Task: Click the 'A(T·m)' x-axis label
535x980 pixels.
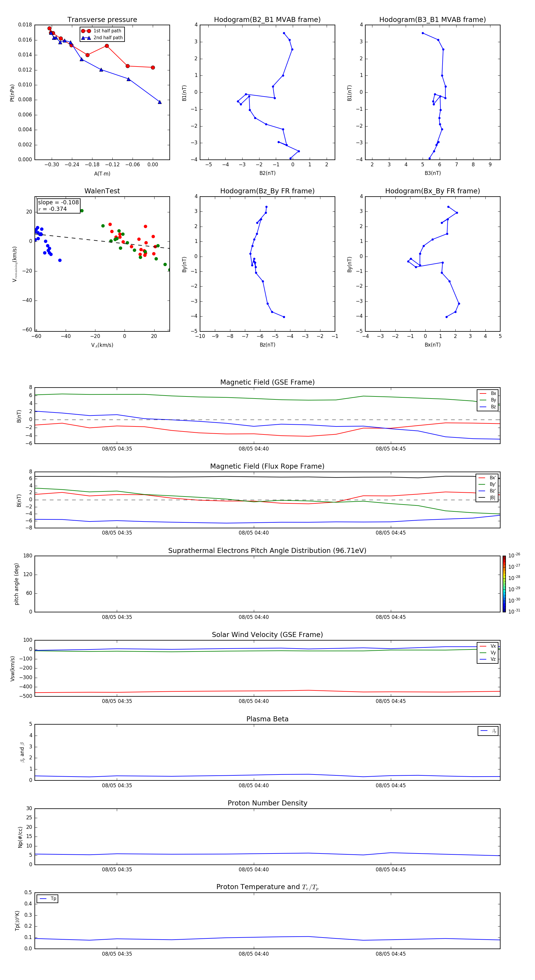Action: (x=102, y=174)
